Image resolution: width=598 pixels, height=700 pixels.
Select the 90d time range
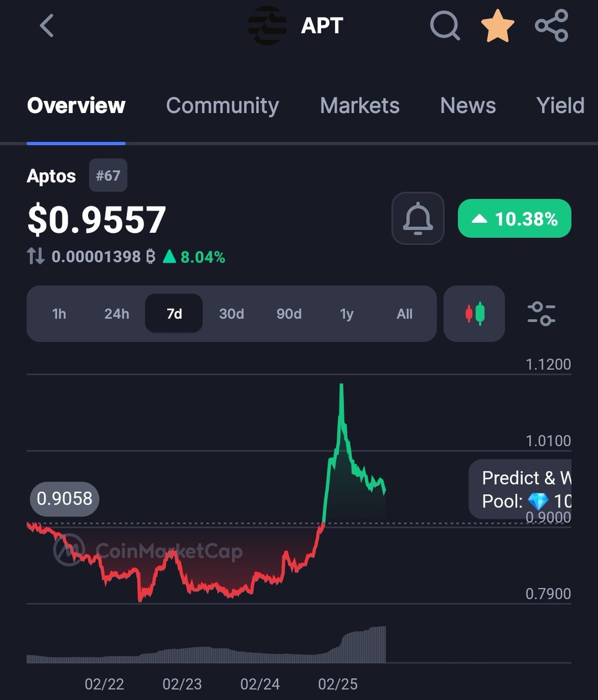pos(289,314)
